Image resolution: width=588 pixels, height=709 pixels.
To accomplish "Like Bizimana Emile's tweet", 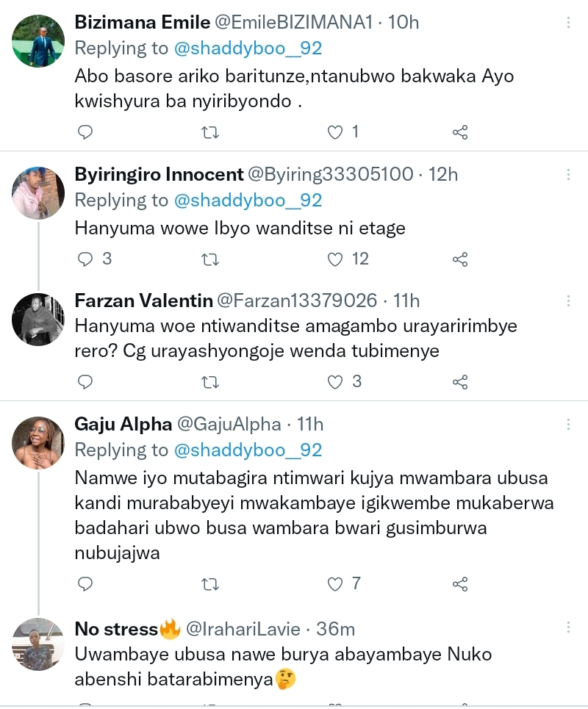I will tap(336, 132).
